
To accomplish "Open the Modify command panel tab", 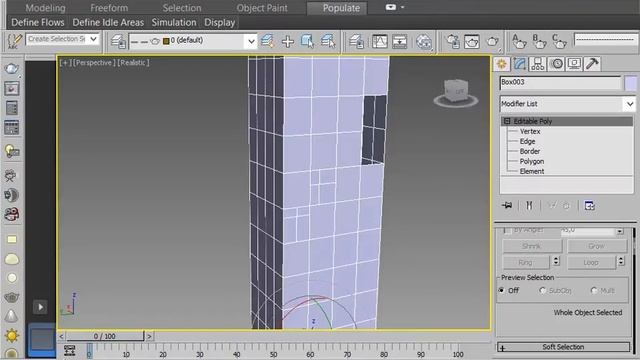I will coord(520,64).
